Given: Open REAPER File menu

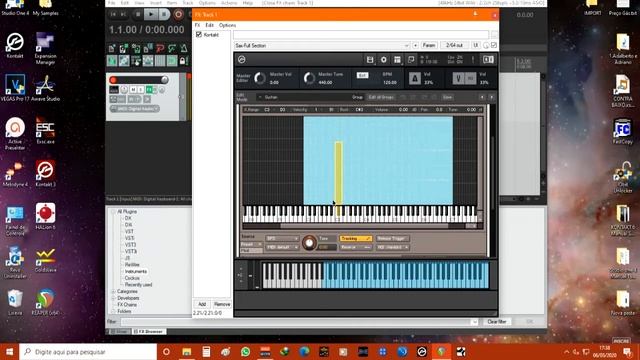Looking at the screenshot, I should pos(111,3).
